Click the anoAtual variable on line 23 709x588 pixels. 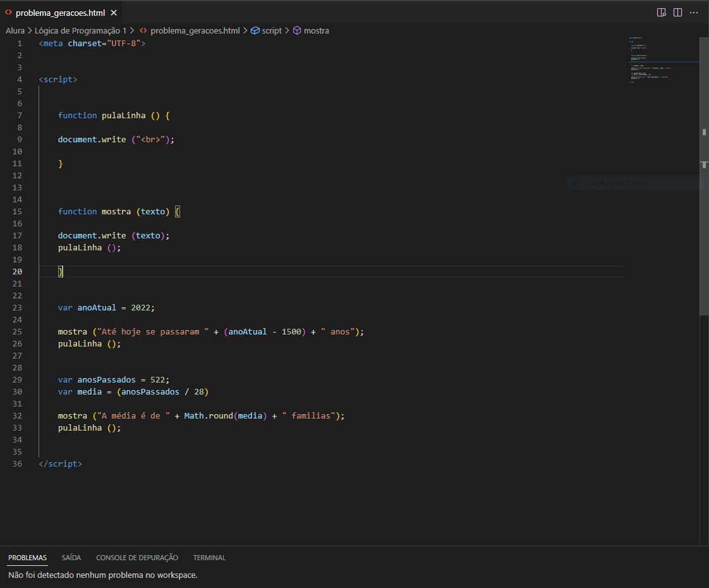pos(97,307)
